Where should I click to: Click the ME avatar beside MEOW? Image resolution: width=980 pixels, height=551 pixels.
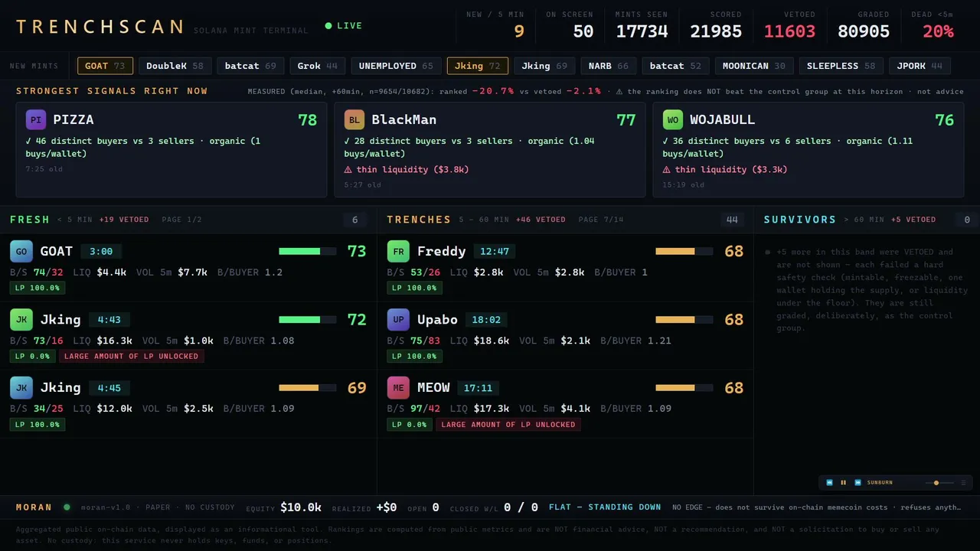pyautogui.click(x=397, y=387)
